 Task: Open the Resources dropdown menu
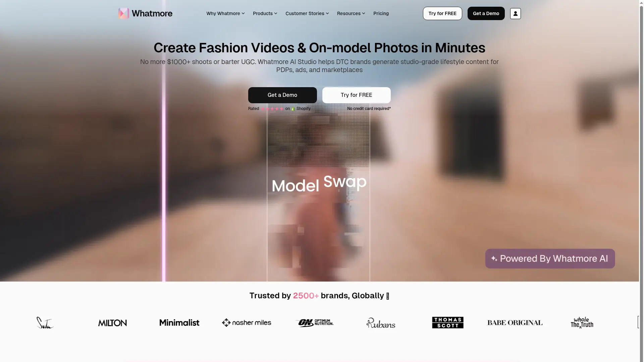coord(351,13)
